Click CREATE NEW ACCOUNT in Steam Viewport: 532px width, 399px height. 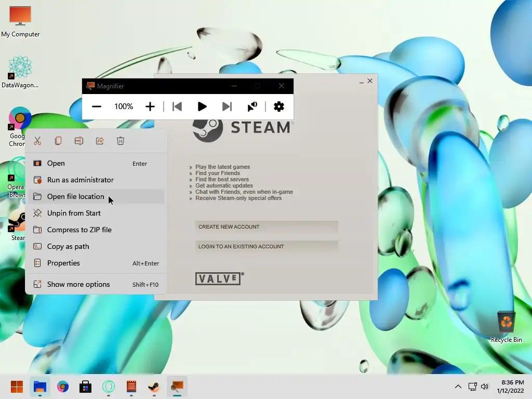(x=267, y=227)
